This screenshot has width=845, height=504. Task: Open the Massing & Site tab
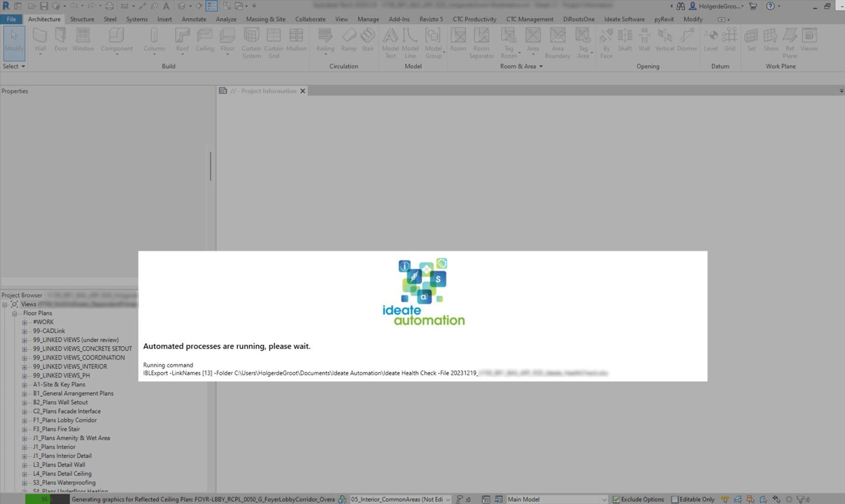point(266,19)
